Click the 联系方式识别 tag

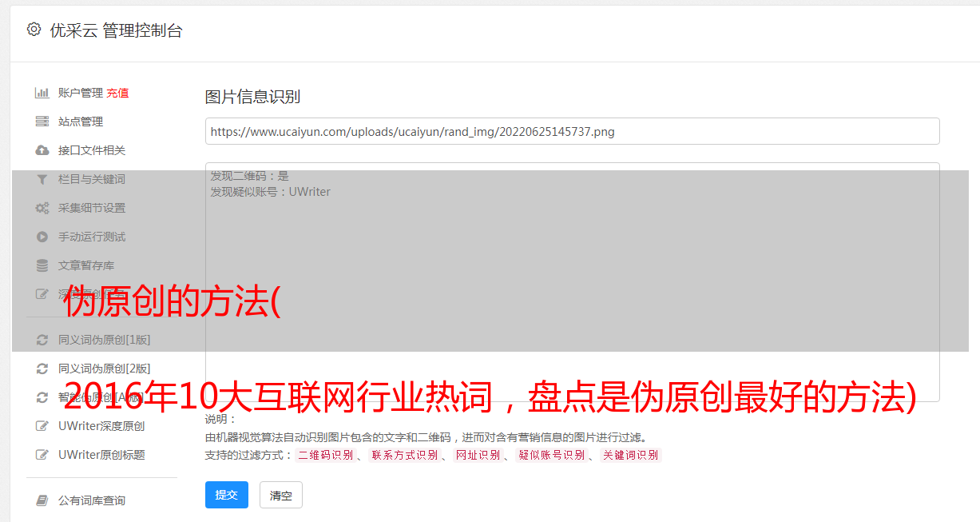click(404, 455)
